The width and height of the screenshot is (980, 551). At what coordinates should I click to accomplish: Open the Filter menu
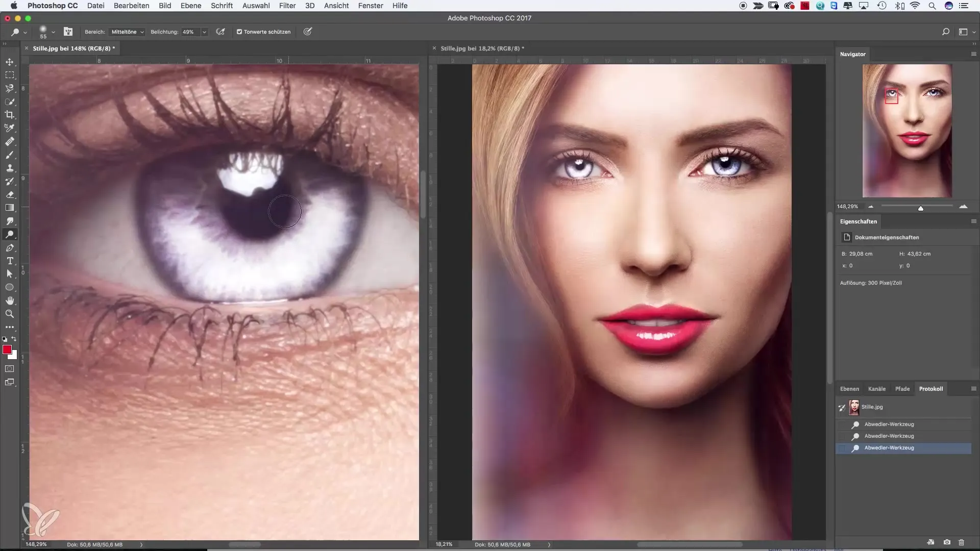pyautogui.click(x=287, y=6)
